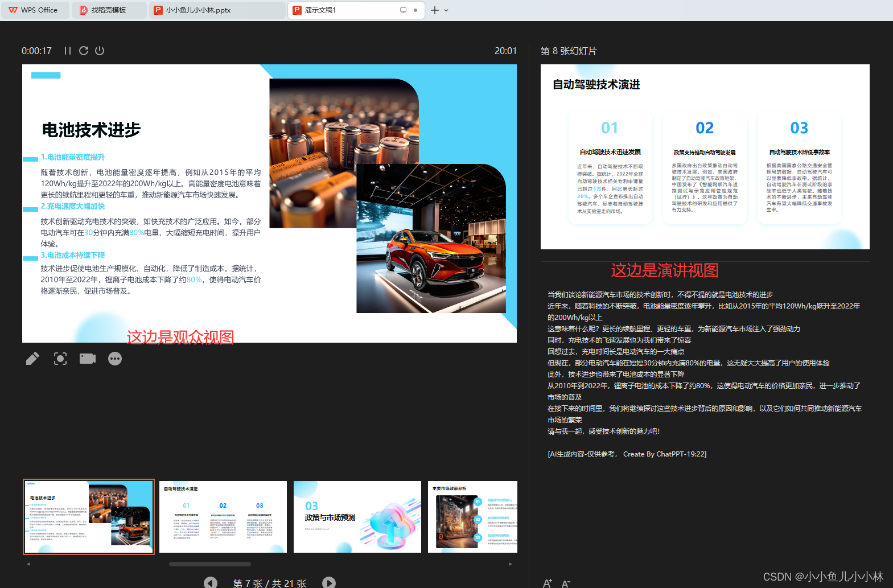The height and width of the screenshot is (588, 893).
Task: Expand the new tab dropdown arrow
Action: 446,10
